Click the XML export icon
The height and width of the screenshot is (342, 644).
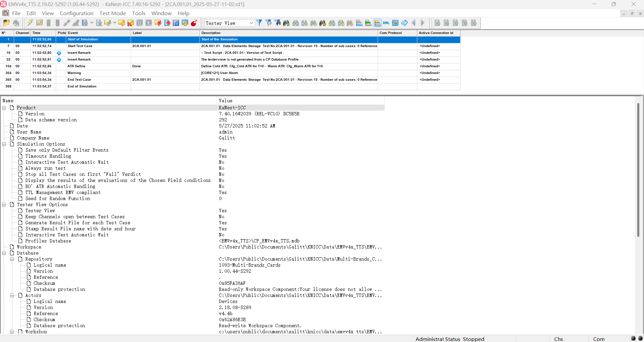point(386,23)
